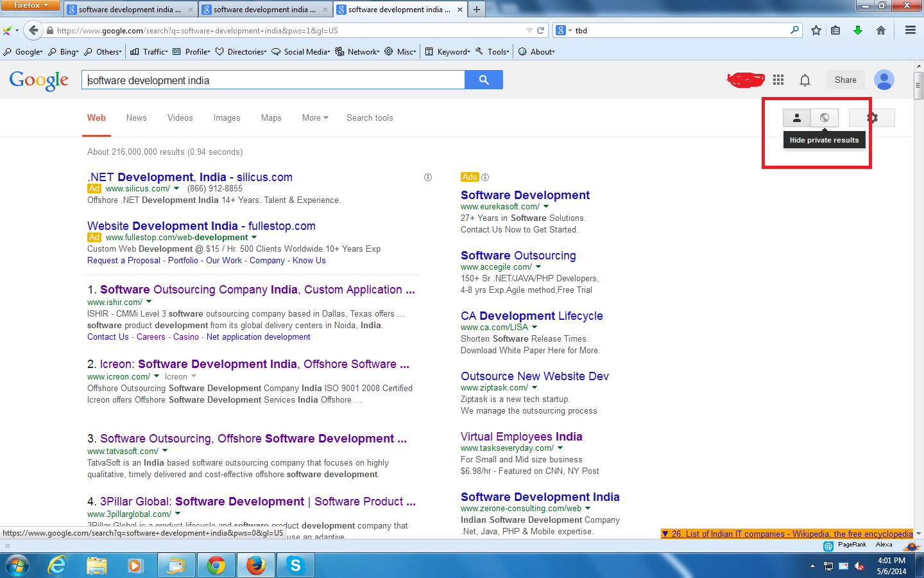Viewport: 924px width, 578px height.
Task: Switch to the Images tab
Action: coord(227,118)
